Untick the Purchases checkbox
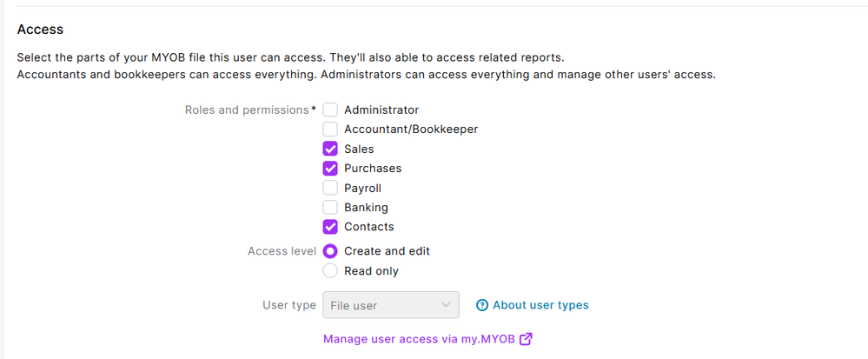 pos(330,168)
